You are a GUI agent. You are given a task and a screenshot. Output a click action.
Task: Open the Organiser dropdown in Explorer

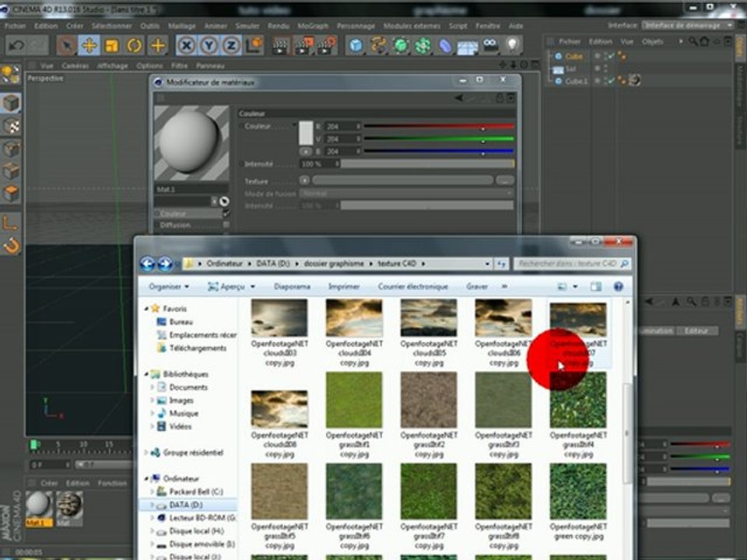[x=169, y=287]
